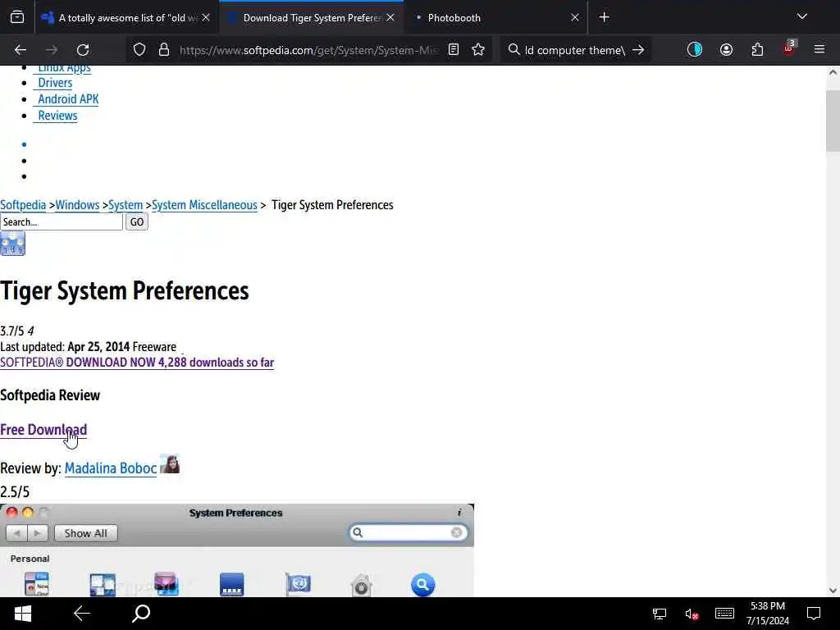Open the notification center icon
Image resolution: width=840 pixels, height=630 pixels.
click(814, 614)
